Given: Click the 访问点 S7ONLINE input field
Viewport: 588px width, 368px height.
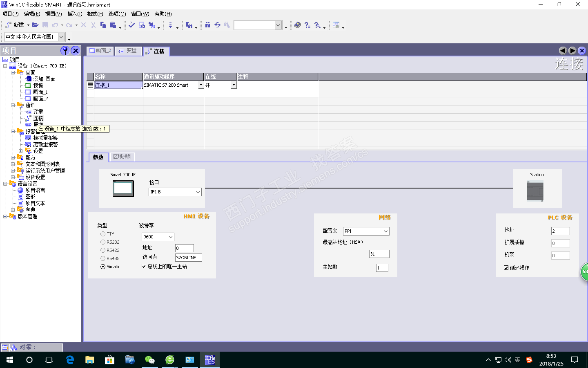Looking at the screenshot, I should coord(188,258).
